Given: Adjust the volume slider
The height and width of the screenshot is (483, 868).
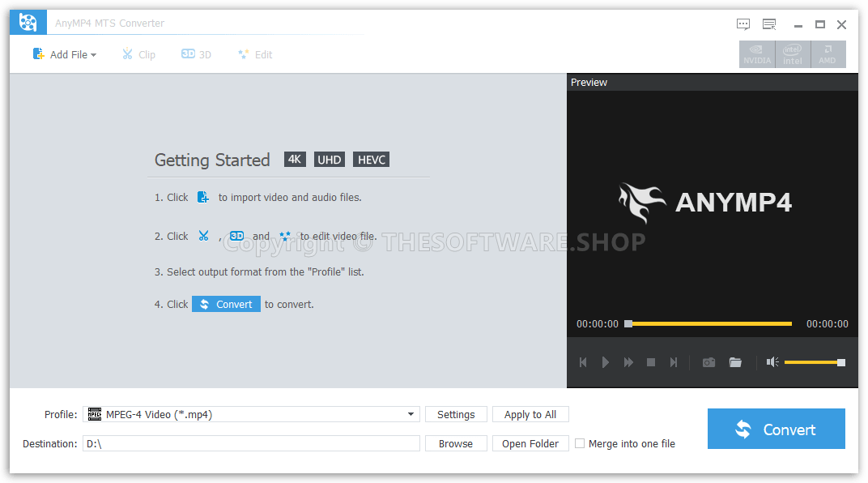Looking at the screenshot, I should (814, 362).
